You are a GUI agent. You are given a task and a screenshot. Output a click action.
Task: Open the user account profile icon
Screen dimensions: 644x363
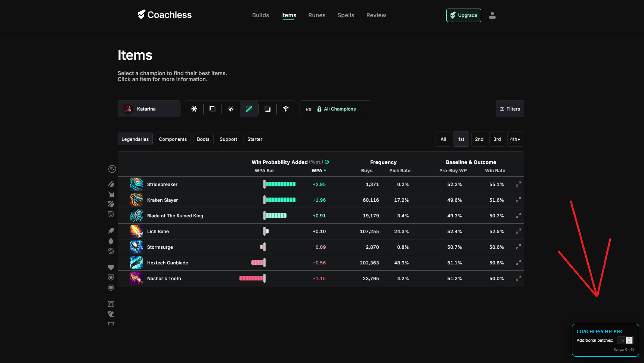492,15
